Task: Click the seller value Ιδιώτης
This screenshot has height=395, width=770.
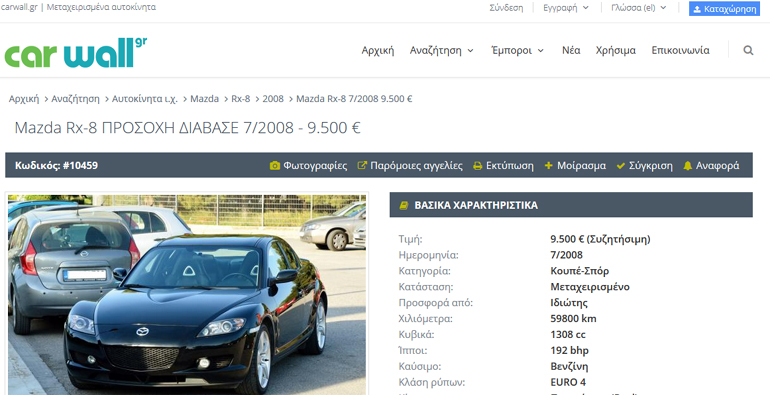Action: pyautogui.click(x=569, y=303)
